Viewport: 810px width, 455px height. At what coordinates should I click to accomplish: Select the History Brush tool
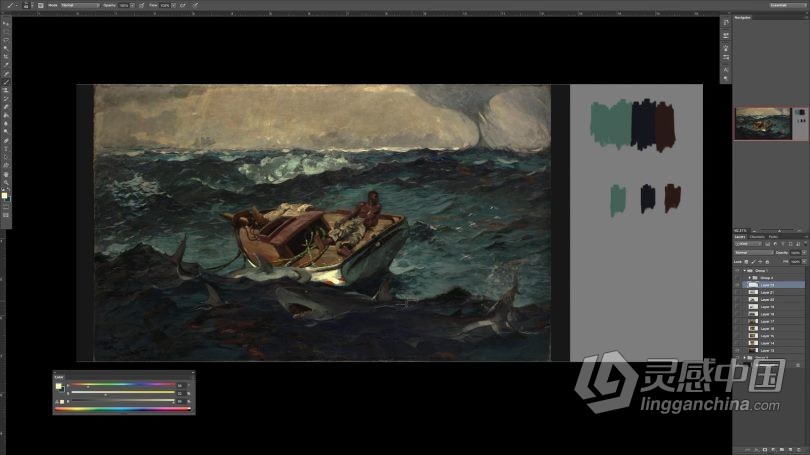[7, 99]
